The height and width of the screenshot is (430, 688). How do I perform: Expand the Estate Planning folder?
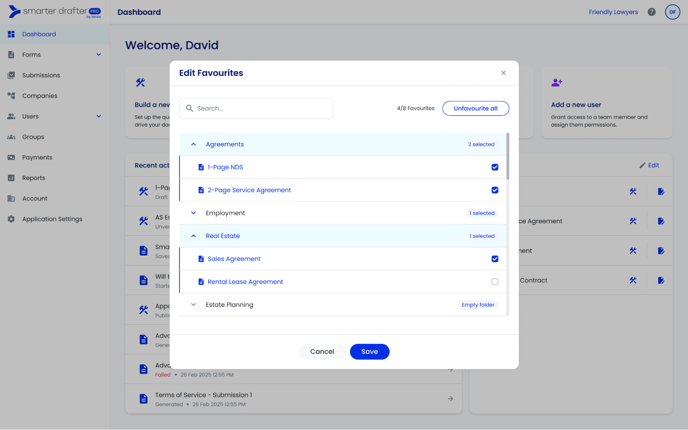click(194, 305)
